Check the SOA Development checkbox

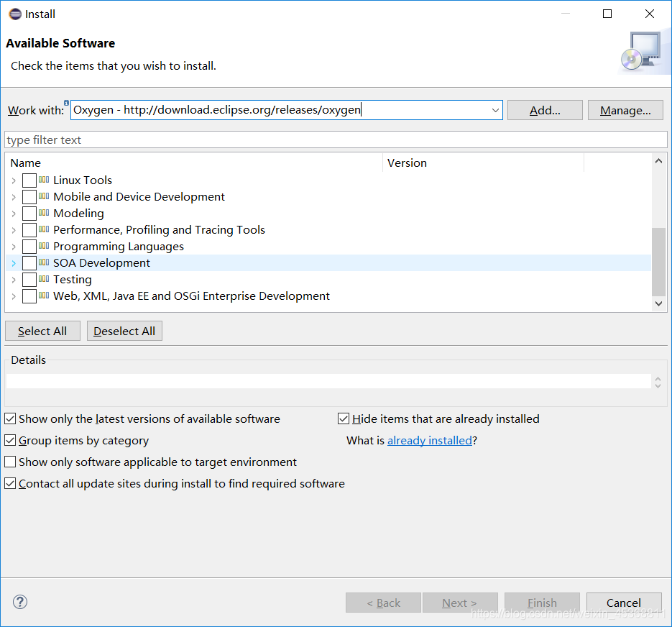click(29, 263)
